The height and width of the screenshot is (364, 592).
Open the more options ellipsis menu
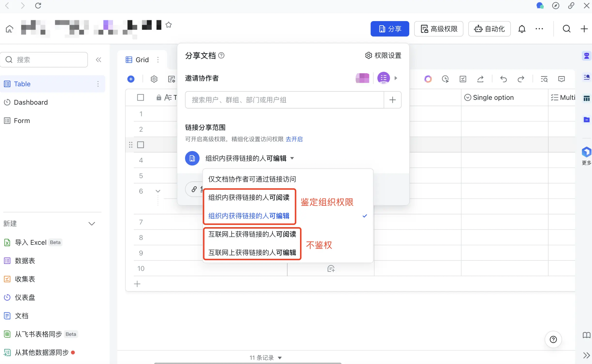(539, 29)
